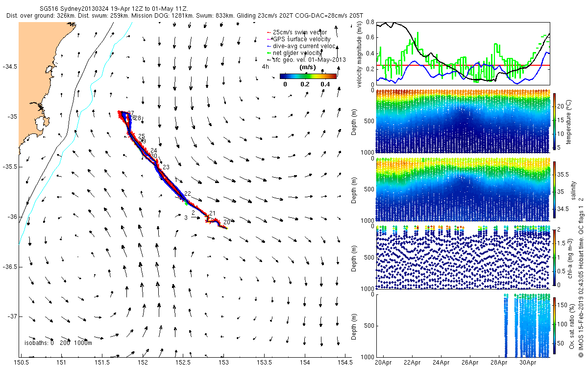Click the '20Apr' date tick label
The width and height of the screenshot is (588, 368).
click(x=384, y=363)
